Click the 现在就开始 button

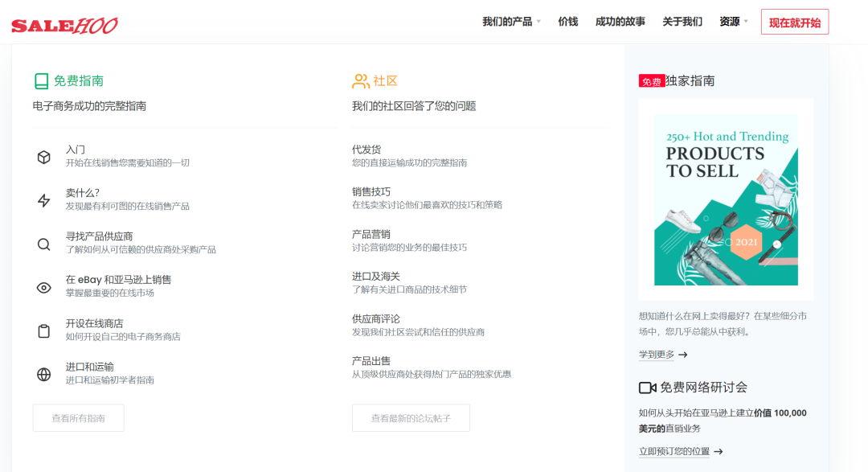pyautogui.click(x=794, y=22)
